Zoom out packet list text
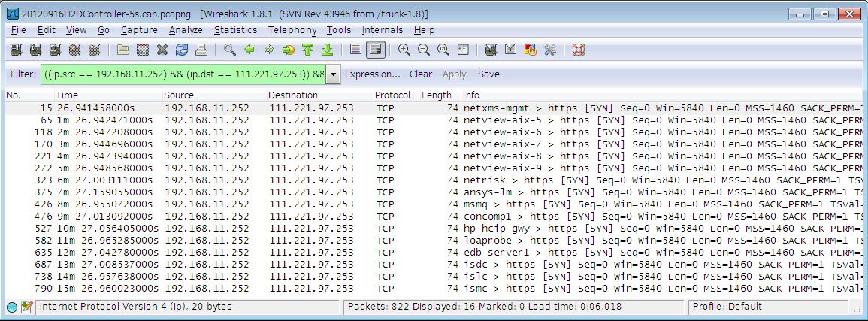868x321 pixels. (424, 50)
